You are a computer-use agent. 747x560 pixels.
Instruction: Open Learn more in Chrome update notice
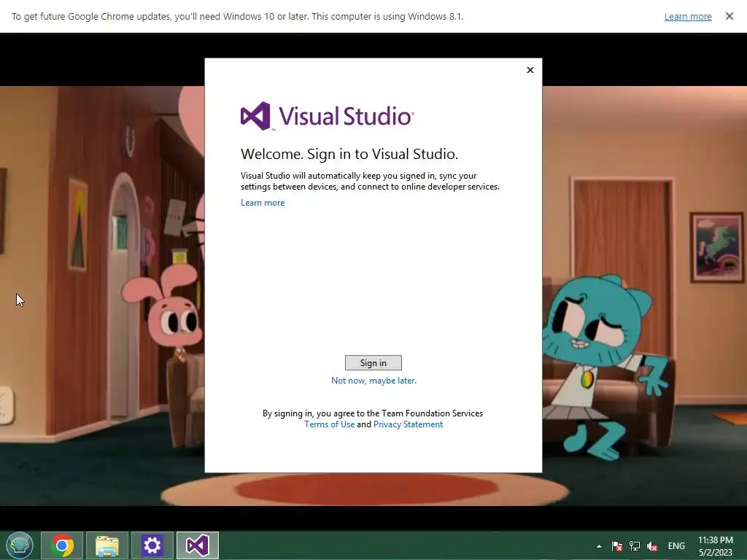[688, 17]
